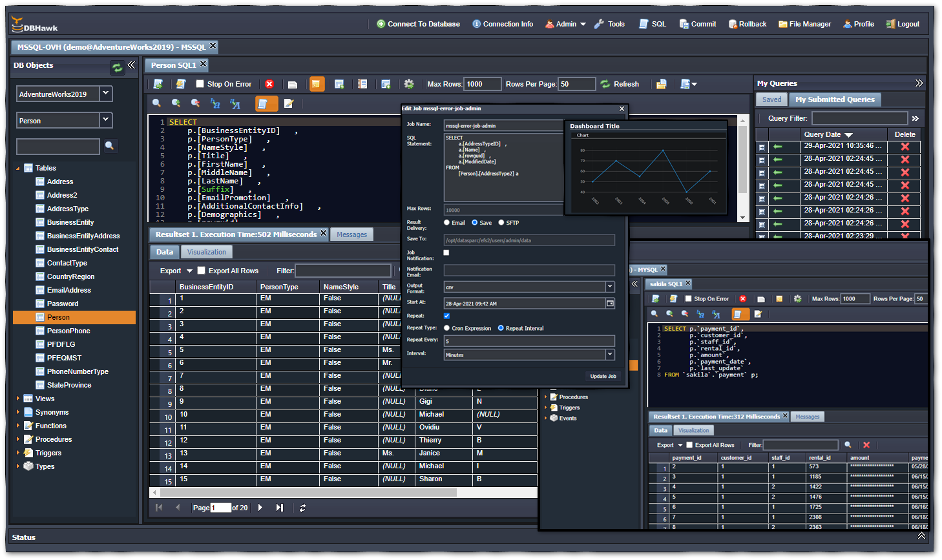Click the search magnifier beside DB Objects filter box
Viewport: 942px width, 560px height.
(110, 146)
